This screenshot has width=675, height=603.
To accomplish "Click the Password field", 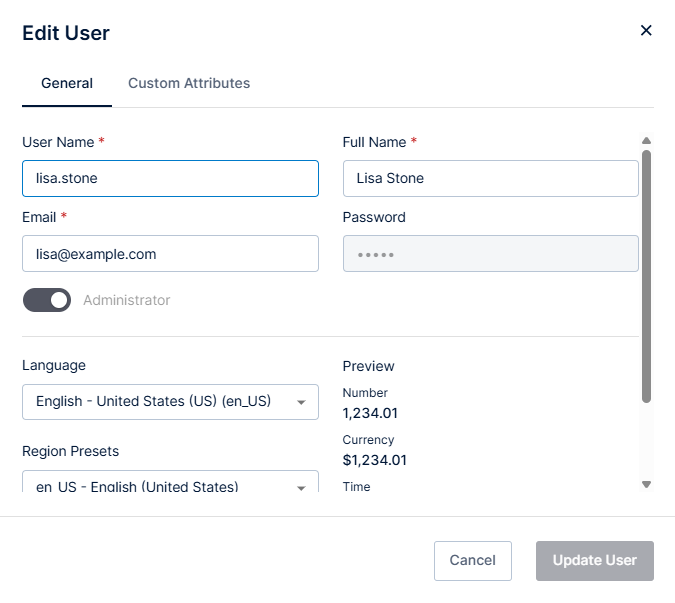I will [490, 254].
